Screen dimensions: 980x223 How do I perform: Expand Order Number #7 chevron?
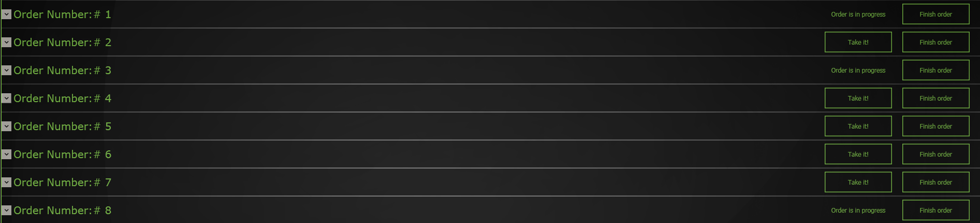point(7,183)
